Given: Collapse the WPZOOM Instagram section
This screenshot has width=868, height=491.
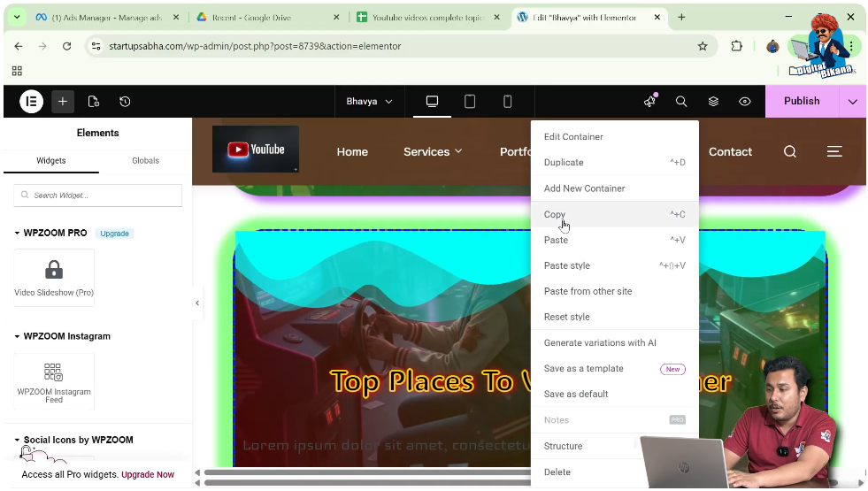Looking at the screenshot, I should click(17, 337).
